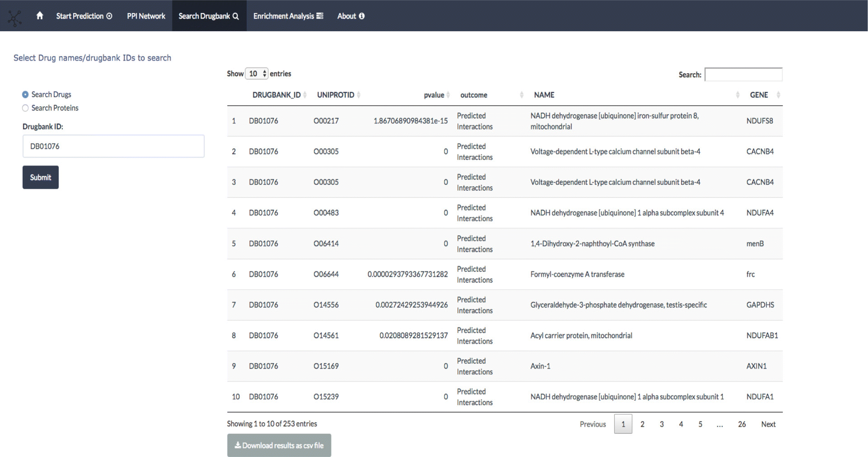This screenshot has height=457, width=868.
Task: Select the Search Drugs radio button
Action: point(25,95)
